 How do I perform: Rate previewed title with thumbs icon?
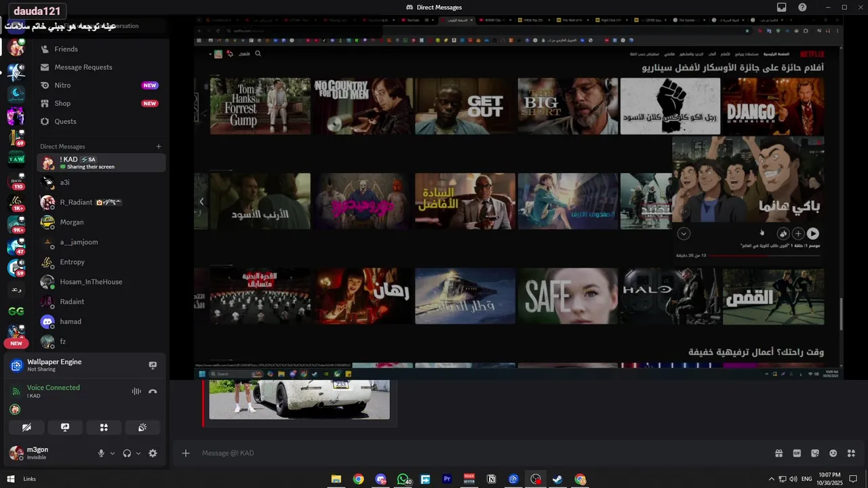(783, 233)
